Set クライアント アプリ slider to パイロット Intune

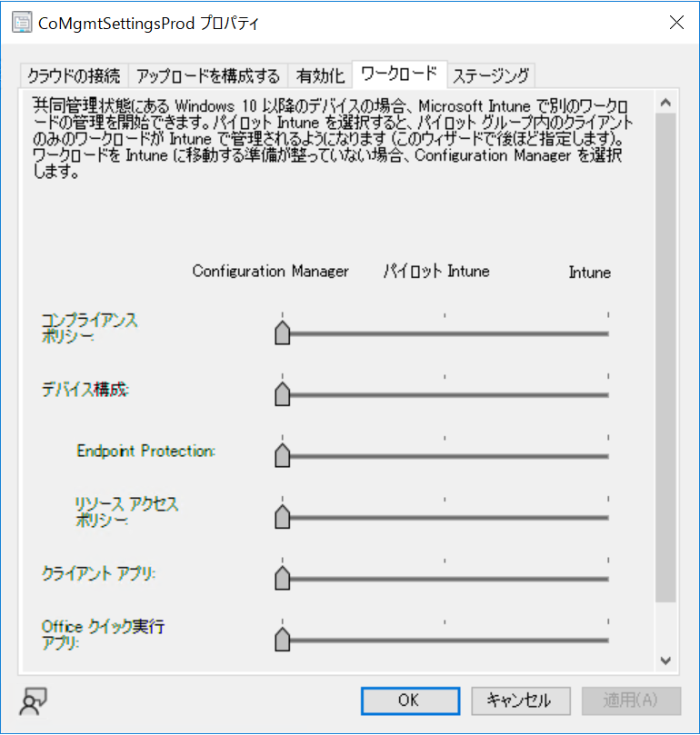point(445,578)
